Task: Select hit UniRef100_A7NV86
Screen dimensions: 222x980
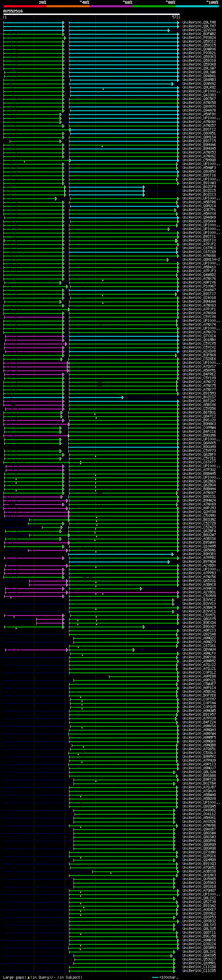Action: [x=199, y=826]
